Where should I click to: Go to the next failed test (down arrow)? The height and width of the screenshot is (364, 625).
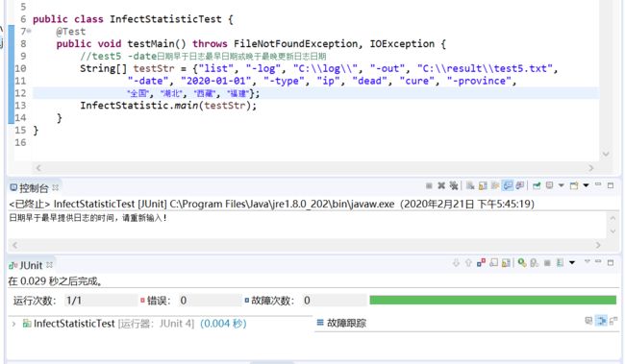tap(456, 263)
